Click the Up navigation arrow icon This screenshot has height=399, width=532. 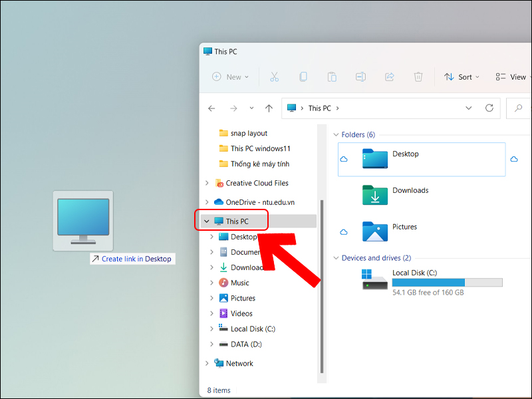click(x=268, y=108)
